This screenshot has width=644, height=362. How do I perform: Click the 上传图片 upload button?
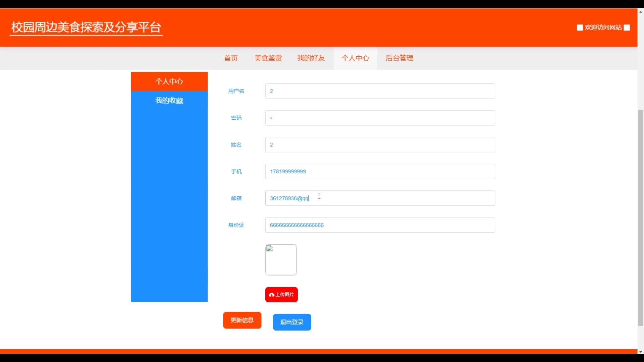[281, 295]
